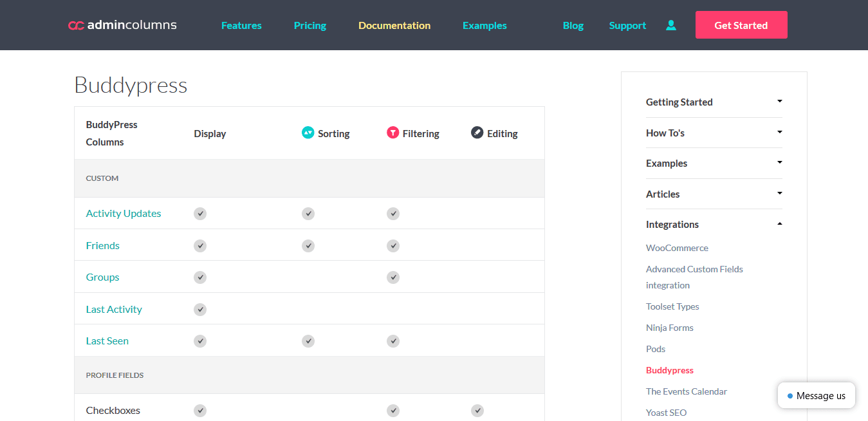Open Pricing in the top navigation
Viewport: 868px width, 421px height.
[310, 26]
